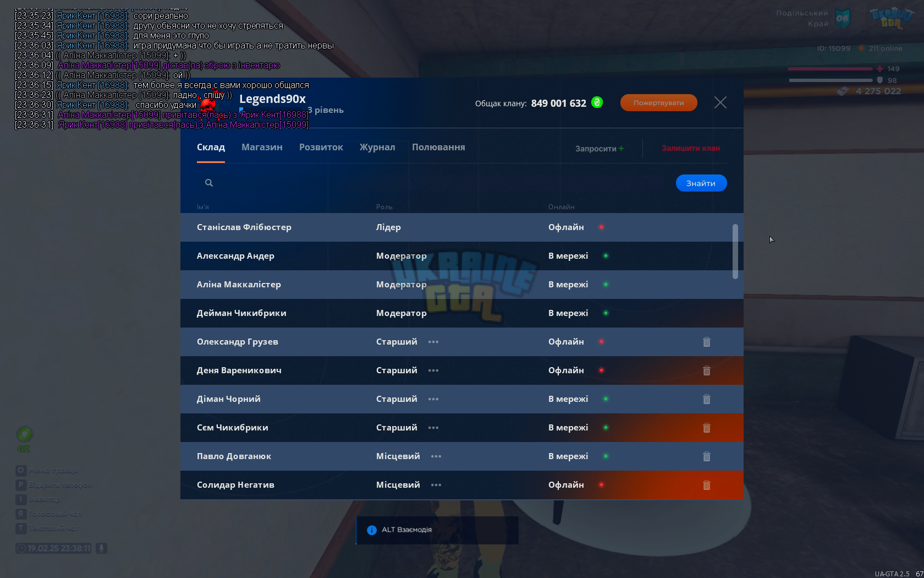The image size is (924, 578).
Task: Click green currency icon beside clan fund
Action: click(x=597, y=102)
